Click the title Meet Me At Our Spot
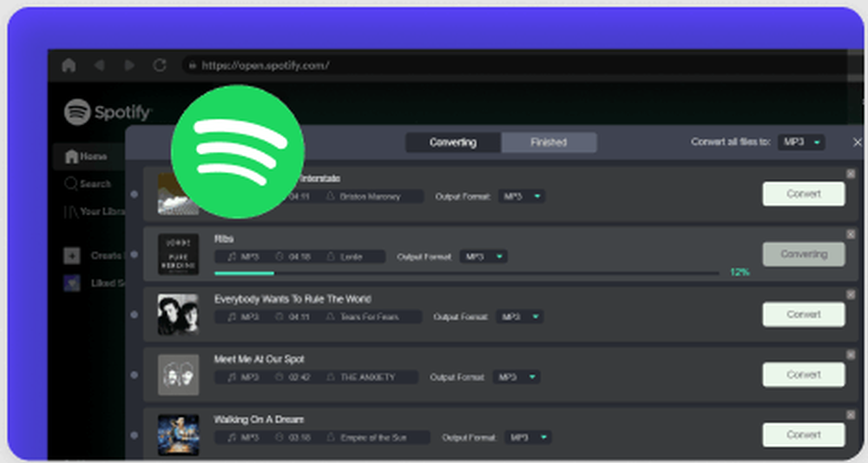This screenshot has width=868, height=463. (x=259, y=360)
